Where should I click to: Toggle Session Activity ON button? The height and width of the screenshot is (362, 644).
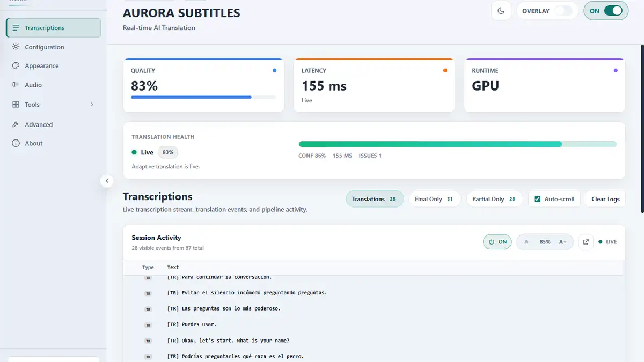tap(497, 242)
